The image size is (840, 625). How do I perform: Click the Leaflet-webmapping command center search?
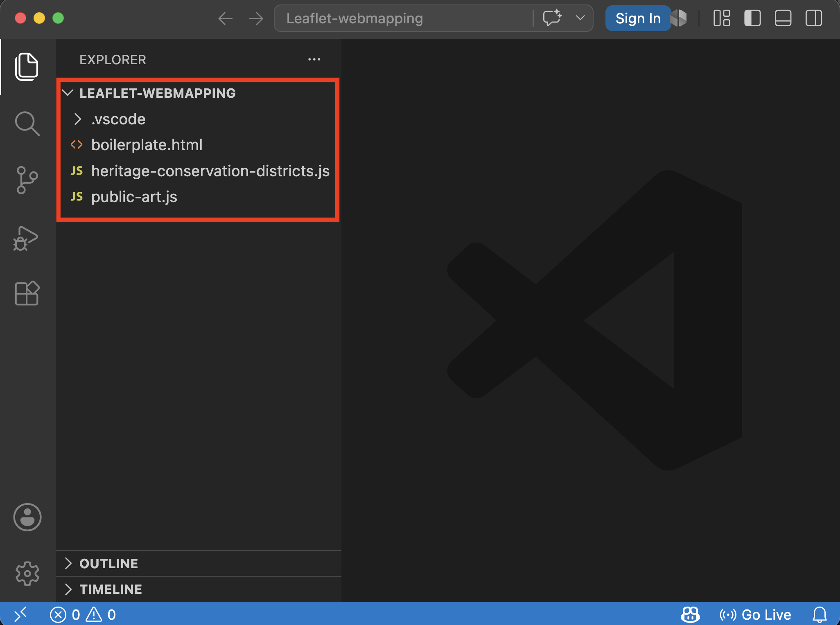click(403, 18)
